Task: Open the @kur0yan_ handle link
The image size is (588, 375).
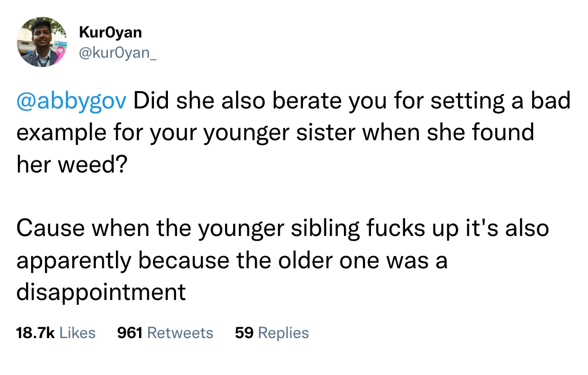Action: tap(117, 53)
